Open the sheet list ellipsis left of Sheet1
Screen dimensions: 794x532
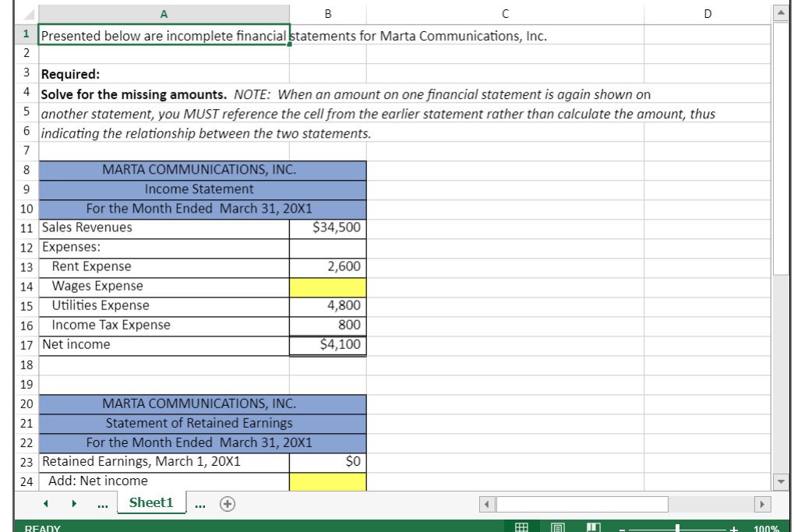coord(102,504)
